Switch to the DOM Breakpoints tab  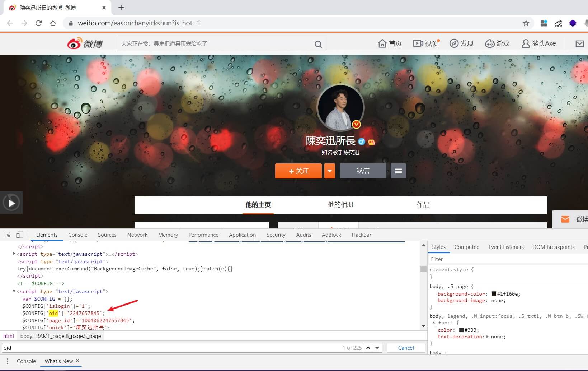(x=554, y=247)
